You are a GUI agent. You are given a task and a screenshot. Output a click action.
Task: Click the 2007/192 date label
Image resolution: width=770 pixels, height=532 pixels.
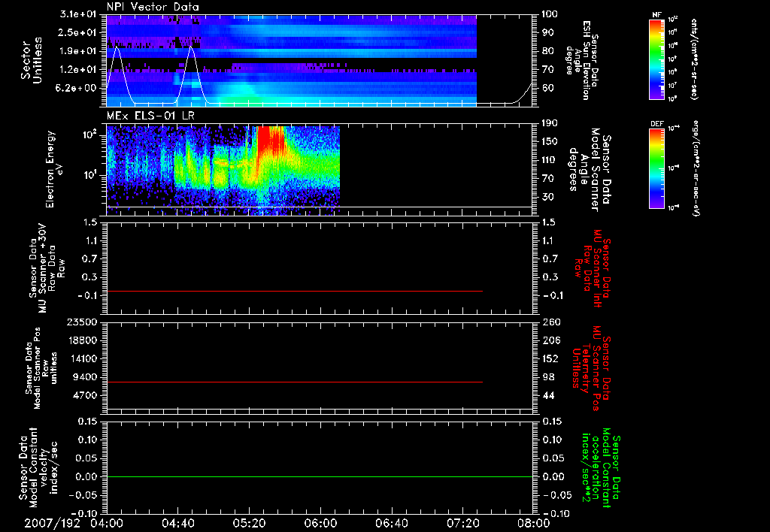coord(52,523)
